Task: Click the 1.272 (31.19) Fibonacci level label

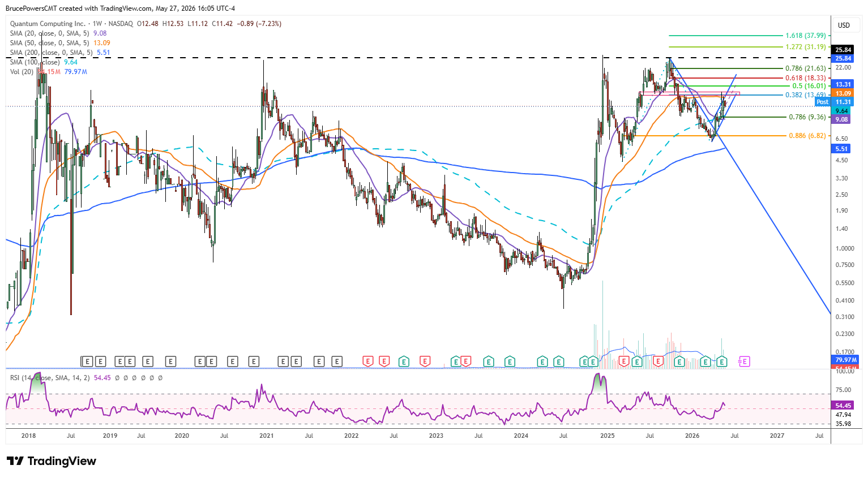Action: [805, 47]
